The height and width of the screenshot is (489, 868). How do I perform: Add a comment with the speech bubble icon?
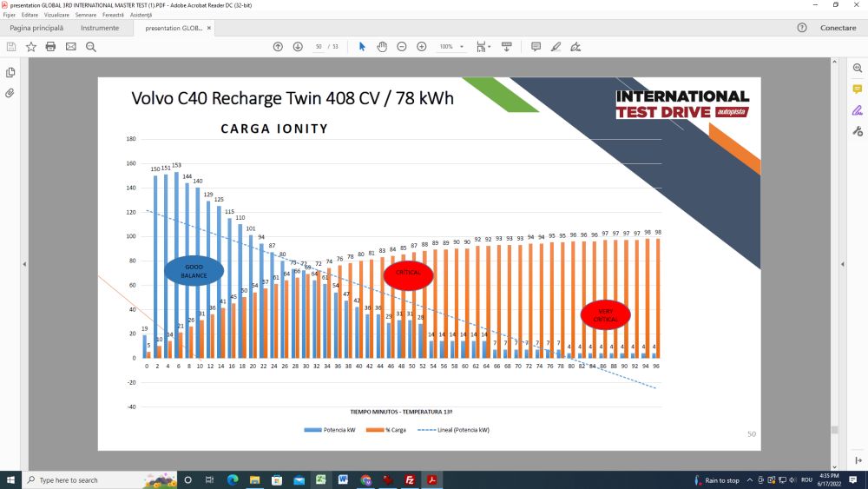(x=536, y=47)
